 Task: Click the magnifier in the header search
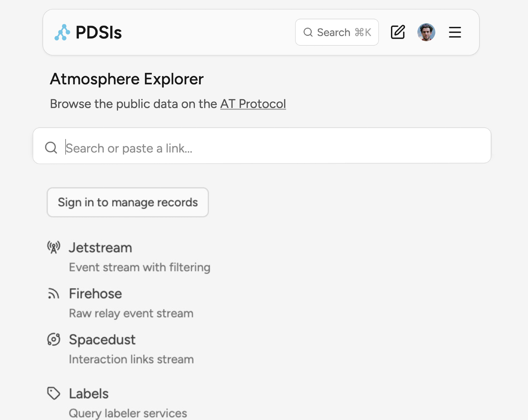click(x=308, y=32)
